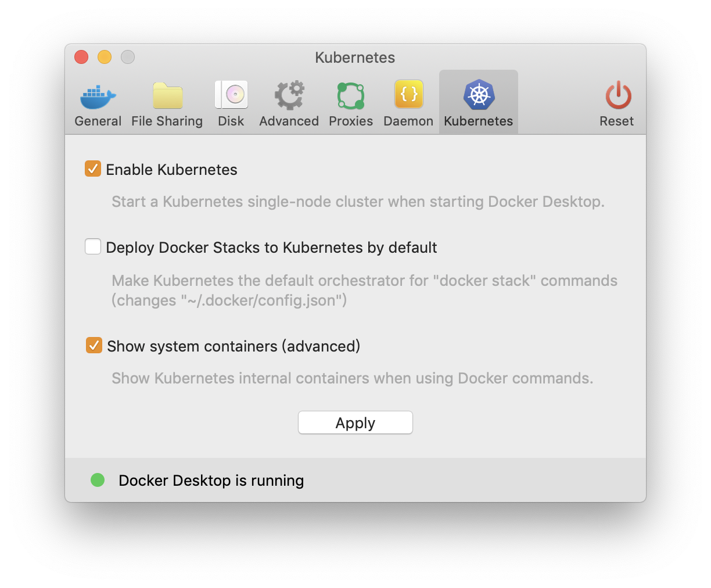Viewport: 711px width, 588px height.
Task: Click the Apply button
Action: tap(355, 422)
